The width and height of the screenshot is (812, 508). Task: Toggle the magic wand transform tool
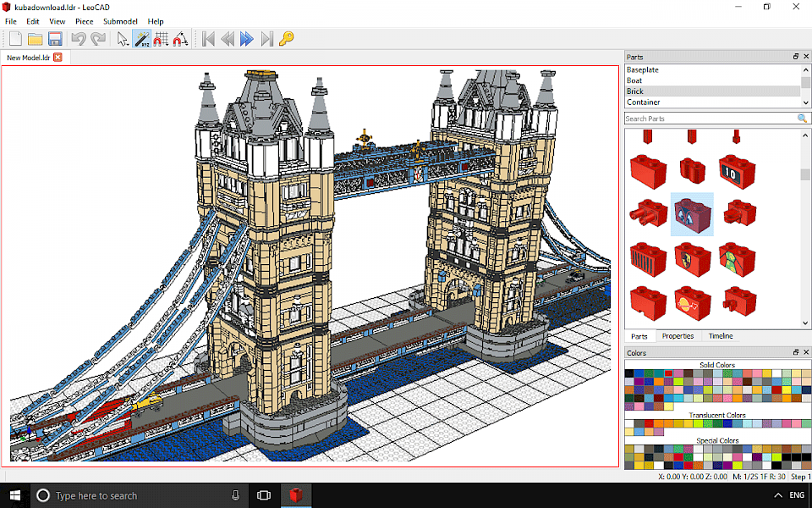[141, 39]
